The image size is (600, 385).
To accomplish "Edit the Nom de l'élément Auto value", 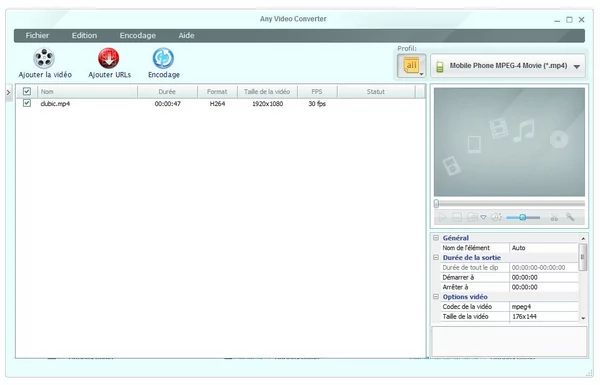I will (543, 248).
